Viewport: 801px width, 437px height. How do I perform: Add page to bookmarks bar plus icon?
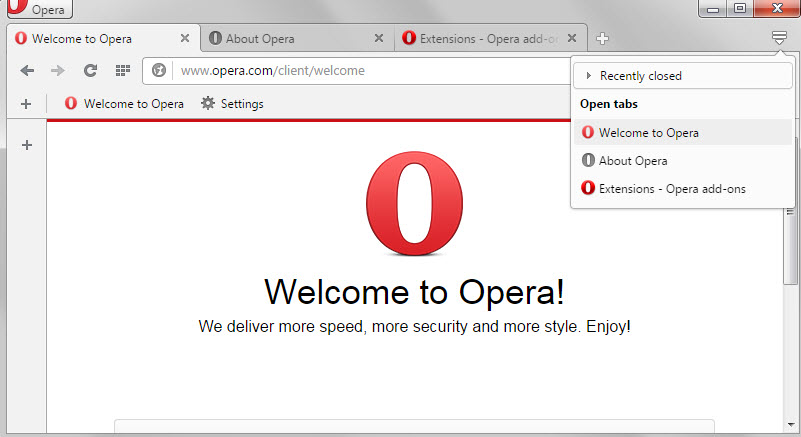26,104
